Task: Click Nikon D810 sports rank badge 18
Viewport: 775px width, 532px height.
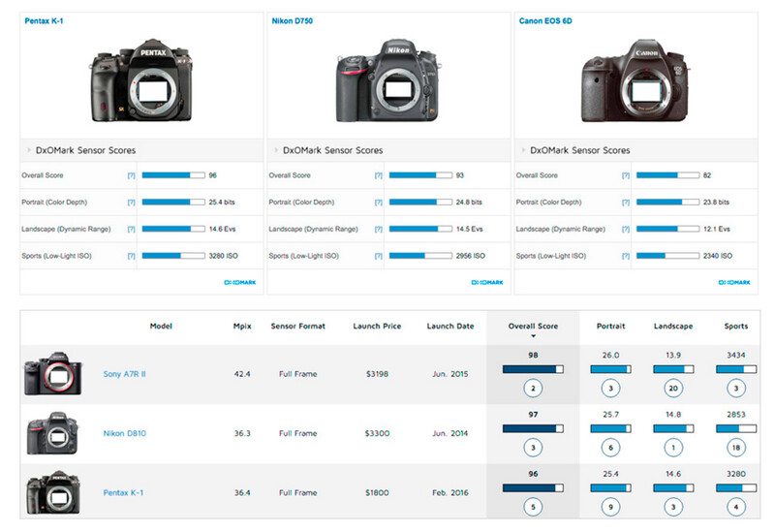Action: tap(736, 448)
